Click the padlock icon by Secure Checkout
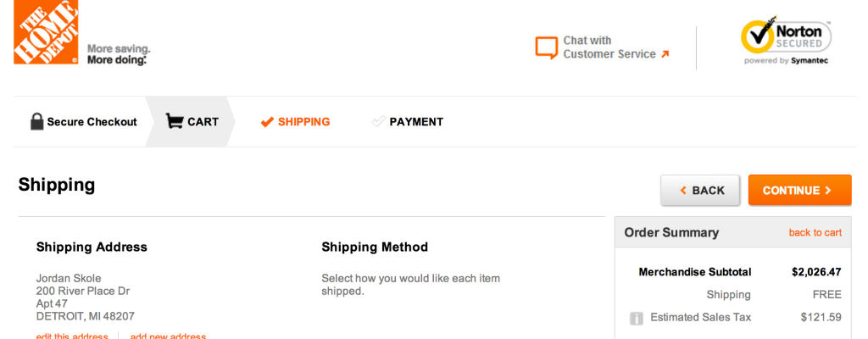This screenshot has height=339, width=868. [36, 121]
